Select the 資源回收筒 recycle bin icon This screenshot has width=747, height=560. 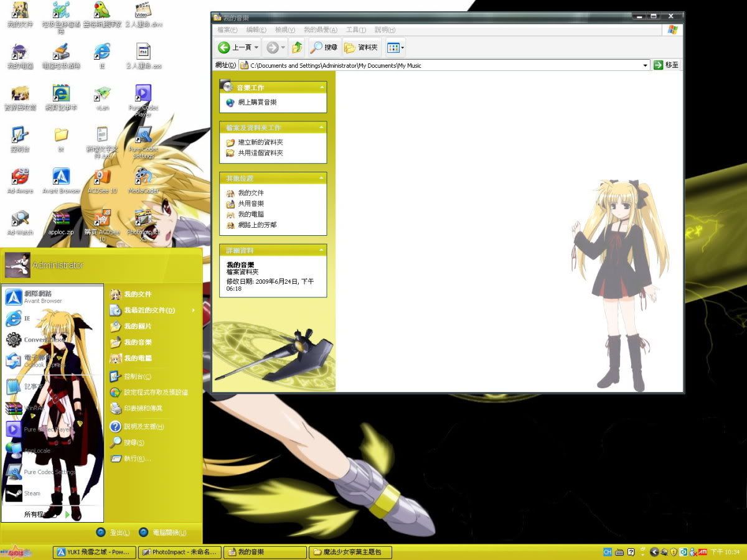point(20,98)
